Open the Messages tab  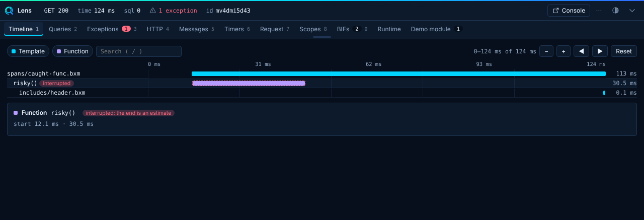[196, 29]
